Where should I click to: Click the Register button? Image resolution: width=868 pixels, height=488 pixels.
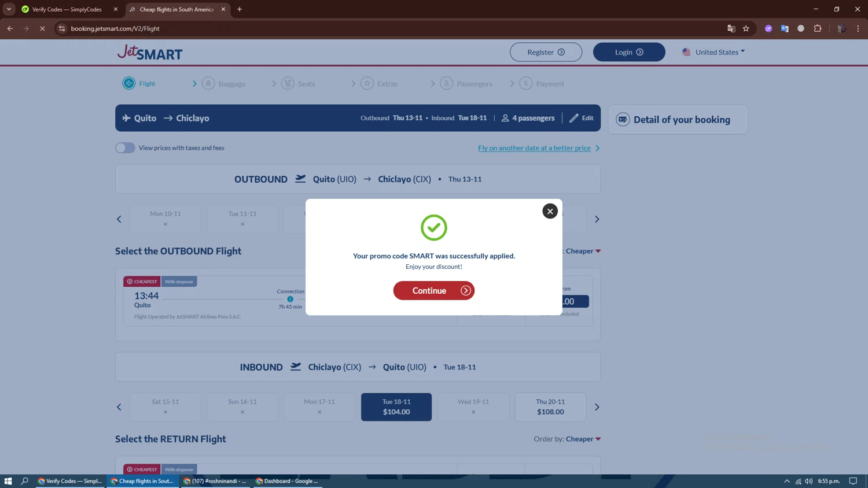(x=546, y=52)
